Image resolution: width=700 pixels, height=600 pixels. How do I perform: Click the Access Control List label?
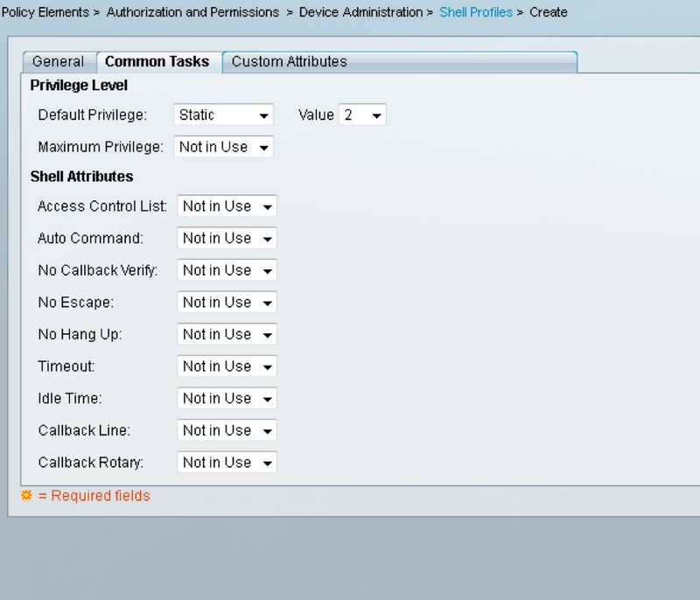tap(102, 206)
